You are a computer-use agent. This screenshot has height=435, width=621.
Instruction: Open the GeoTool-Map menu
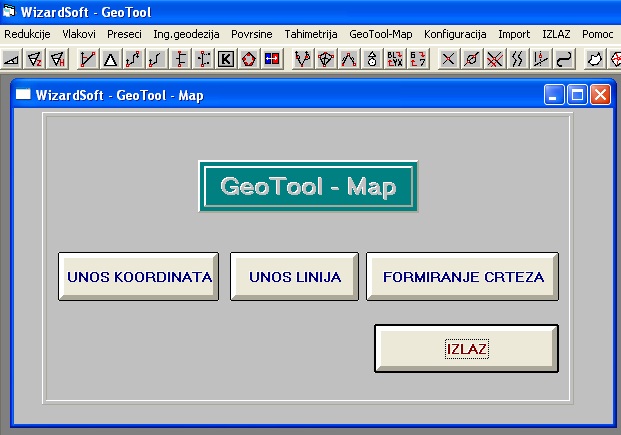tap(381, 34)
